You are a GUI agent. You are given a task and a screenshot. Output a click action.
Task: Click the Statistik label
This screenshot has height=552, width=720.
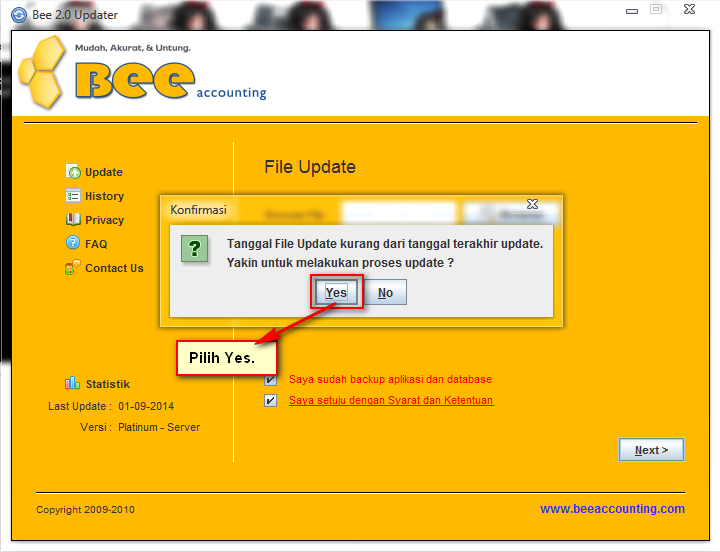(x=108, y=384)
